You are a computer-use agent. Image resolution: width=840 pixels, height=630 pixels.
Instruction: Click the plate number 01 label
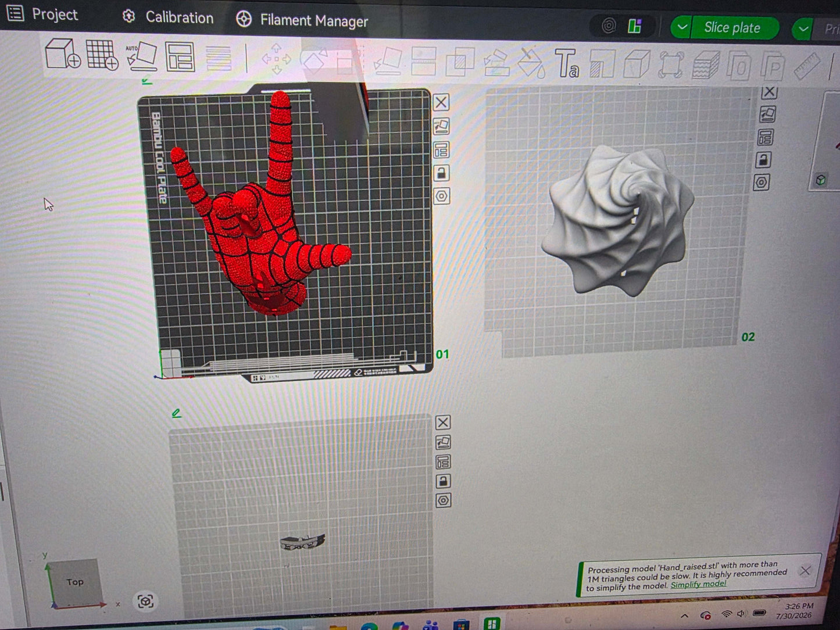(x=442, y=354)
